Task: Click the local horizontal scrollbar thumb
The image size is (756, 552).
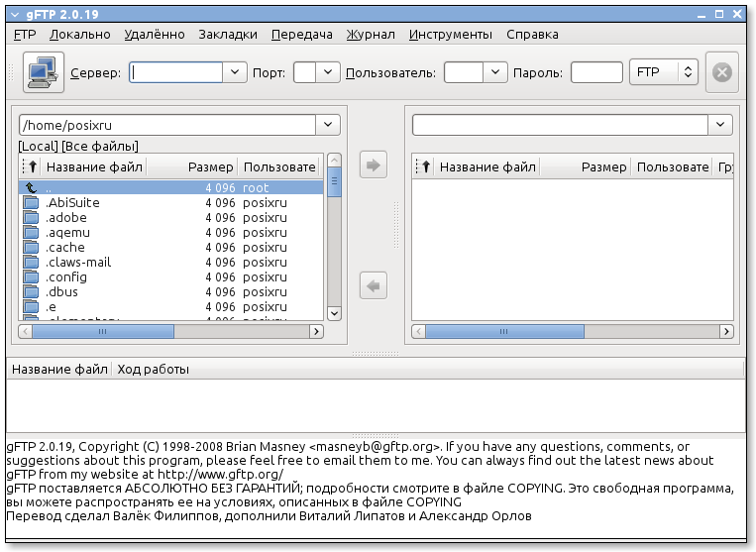Action: (x=103, y=331)
